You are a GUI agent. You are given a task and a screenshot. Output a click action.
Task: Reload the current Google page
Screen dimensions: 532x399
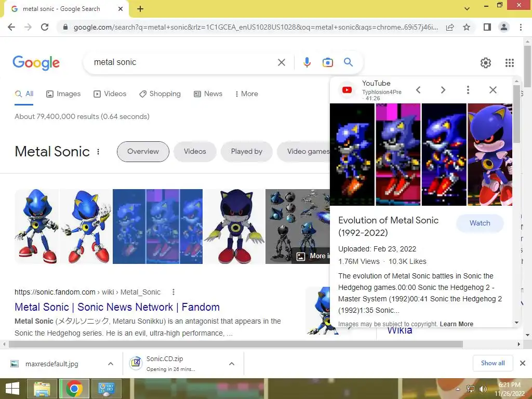coord(45,27)
